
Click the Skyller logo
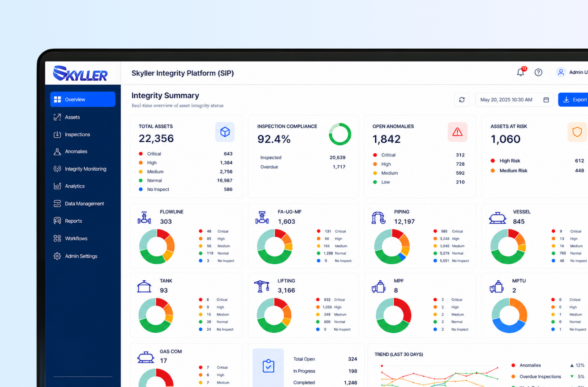80,73
